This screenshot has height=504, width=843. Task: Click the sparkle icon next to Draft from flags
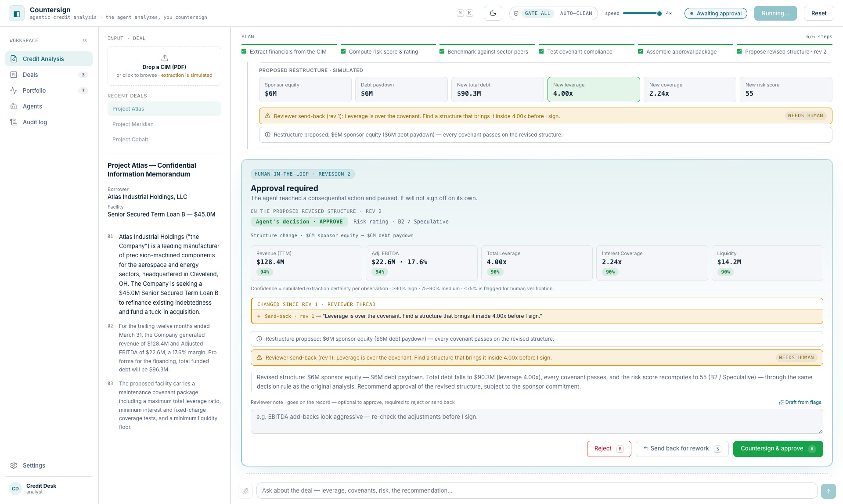(781, 402)
